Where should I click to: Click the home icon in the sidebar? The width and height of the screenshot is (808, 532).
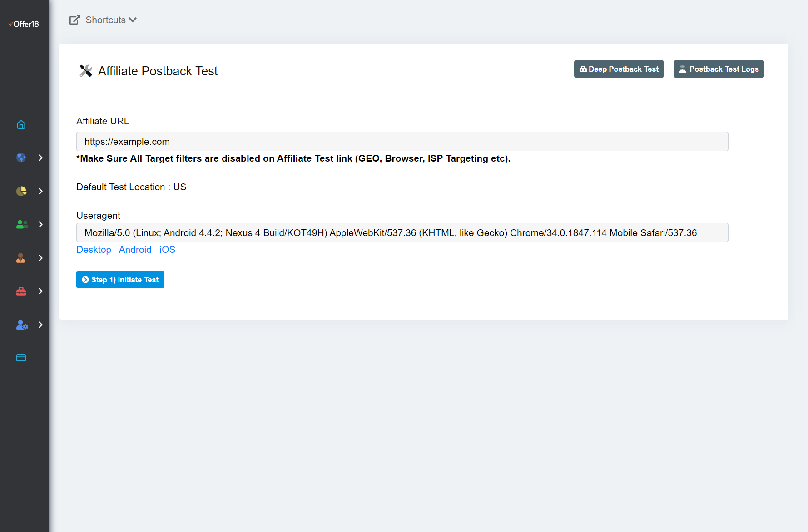click(x=21, y=124)
